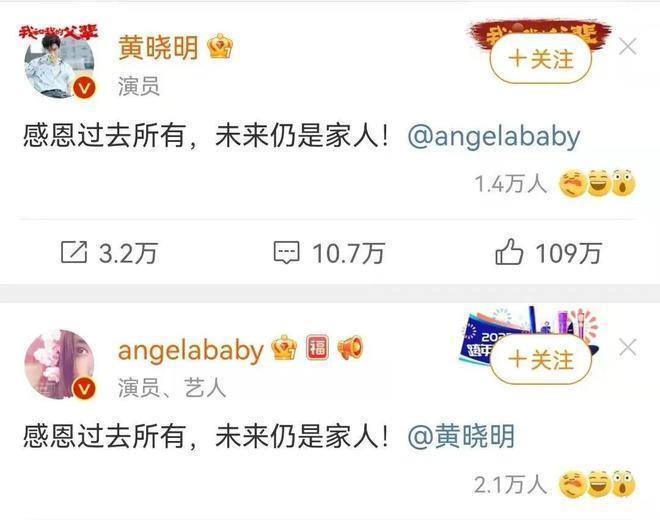Click megaphone badge beside angelababy
Screen dimensions: 660x520
tap(350, 348)
